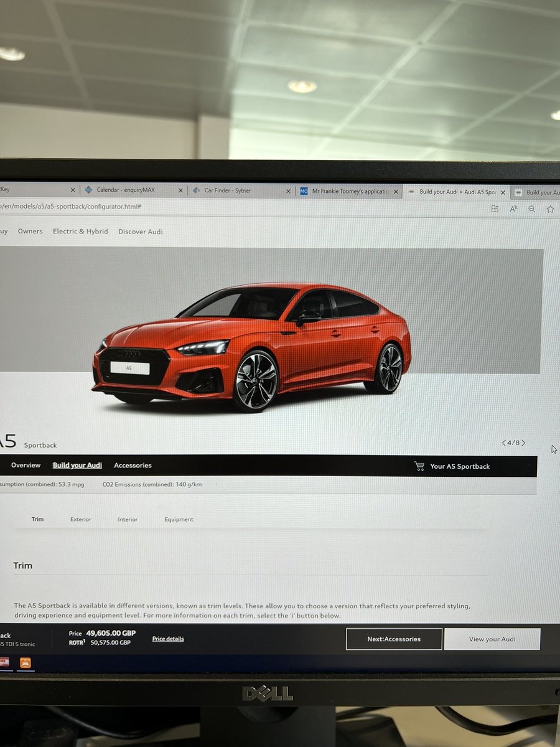
Task: Open the Electric & Hybrid menu
Action: pyautogui.click(x=80, y=231)
